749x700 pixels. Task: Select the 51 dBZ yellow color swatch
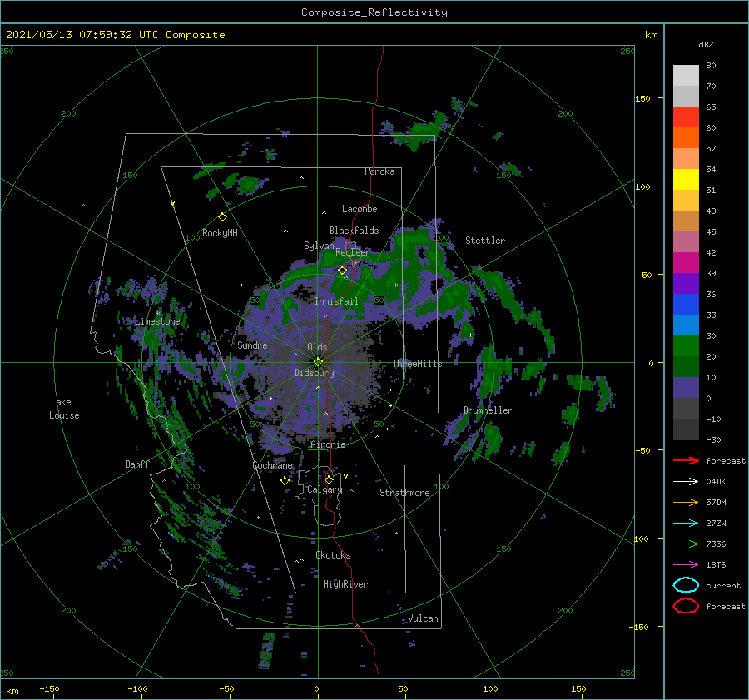(x=686, y=179)
